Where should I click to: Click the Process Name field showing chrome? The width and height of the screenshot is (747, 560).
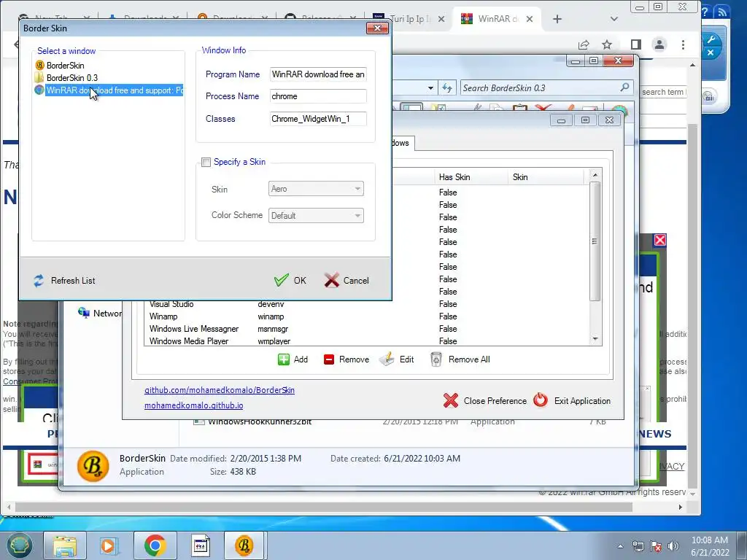318,96
